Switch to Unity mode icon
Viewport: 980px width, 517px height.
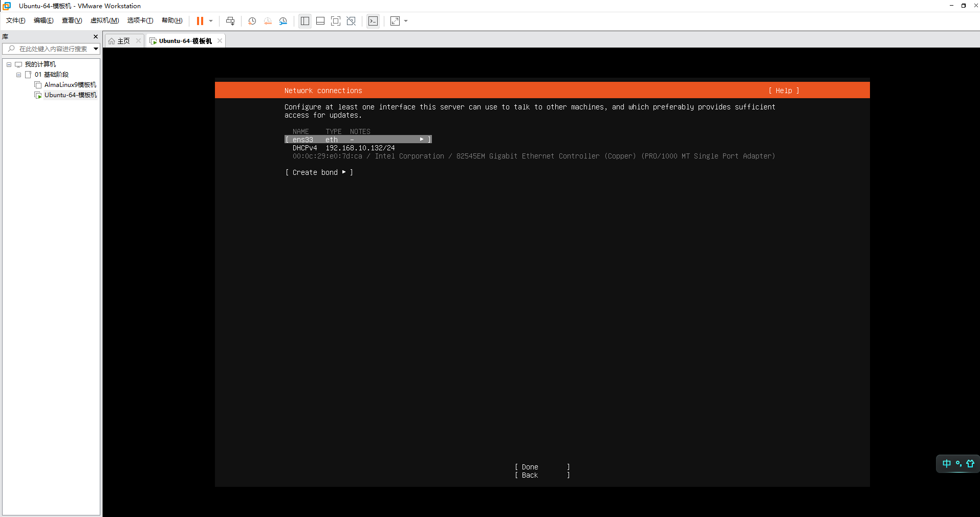(x=351, y=21)
